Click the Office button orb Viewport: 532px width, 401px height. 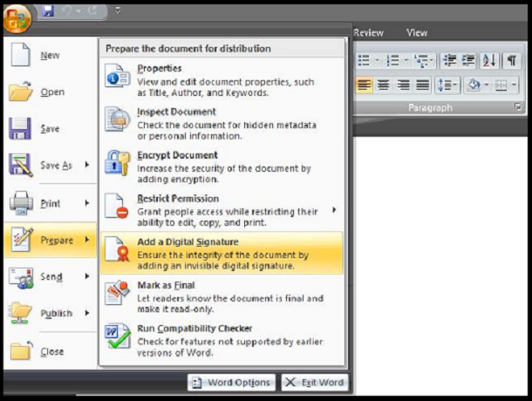click(18, 17)
